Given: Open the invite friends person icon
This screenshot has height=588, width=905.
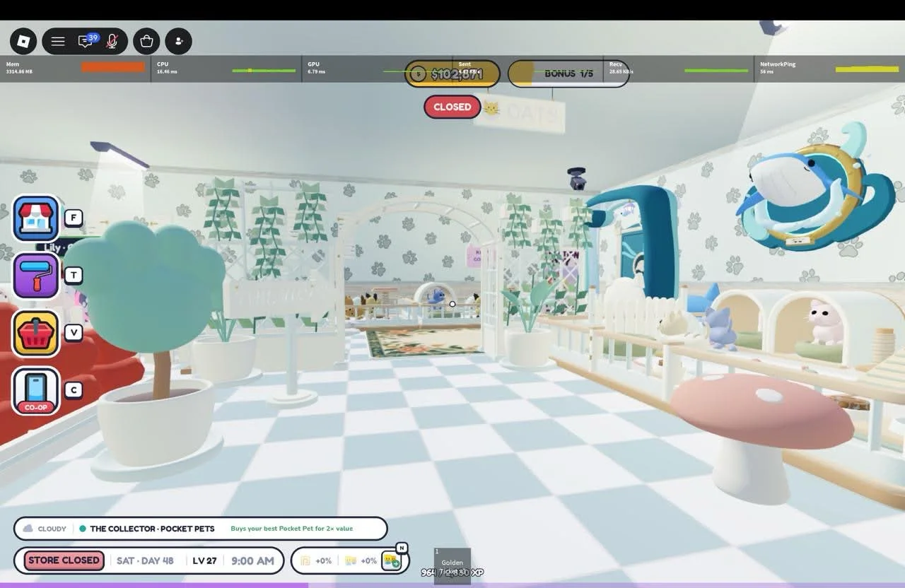Looking at the screenshot, I should pyautogui.click(x=178, y=41).
